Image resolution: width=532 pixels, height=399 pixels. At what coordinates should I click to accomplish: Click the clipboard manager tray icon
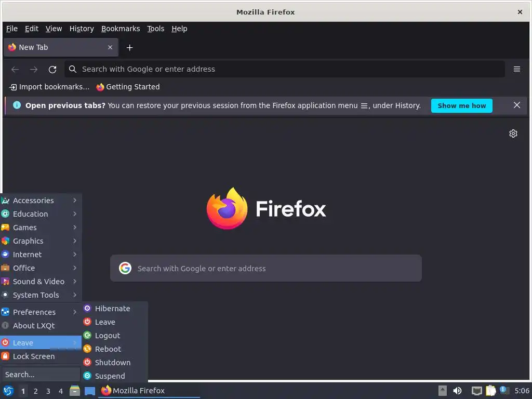490,391
